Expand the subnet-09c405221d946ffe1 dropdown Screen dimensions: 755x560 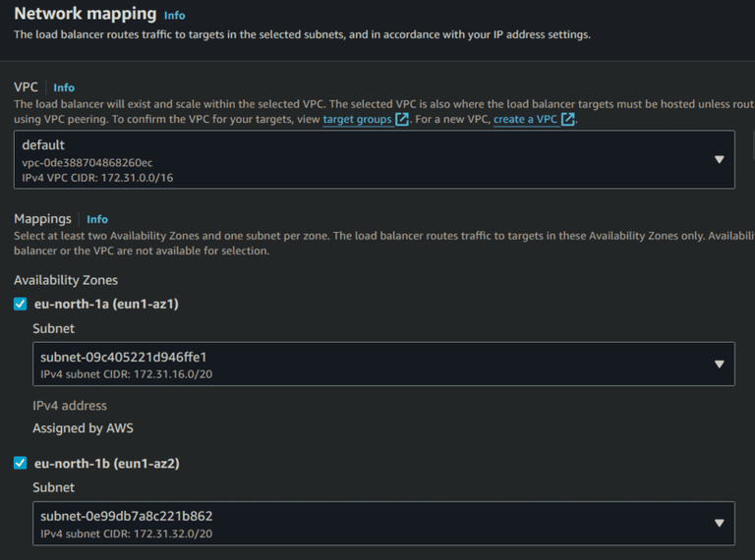(x=374, y=364)
